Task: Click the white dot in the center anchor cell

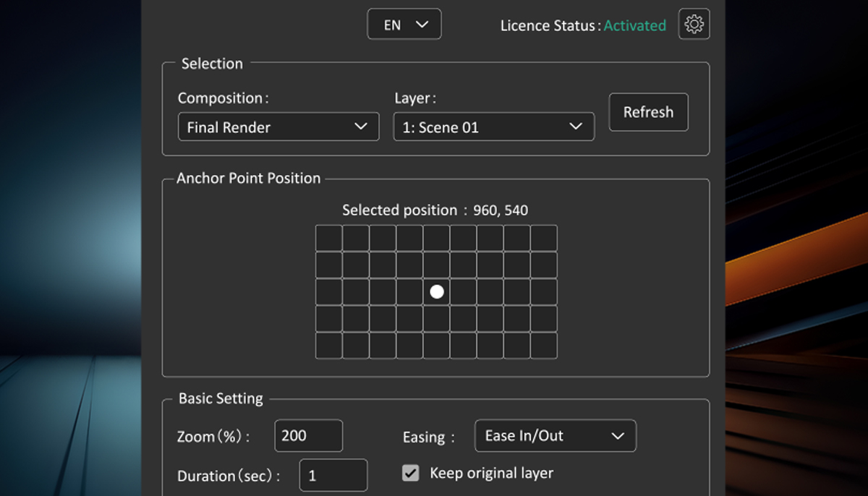Action: pos(437,291)
